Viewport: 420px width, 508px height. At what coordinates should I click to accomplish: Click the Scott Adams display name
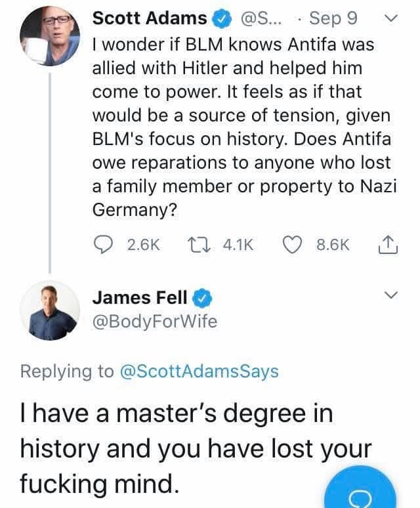tap(150, 18)
